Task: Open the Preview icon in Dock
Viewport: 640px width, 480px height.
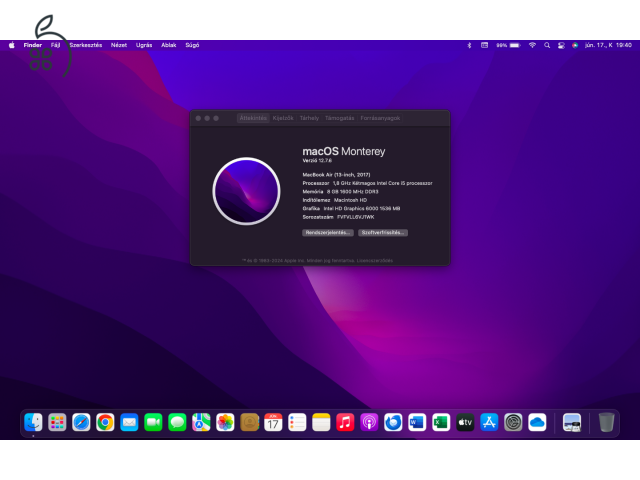Action: pyautogui.click(x=572, y=422)
